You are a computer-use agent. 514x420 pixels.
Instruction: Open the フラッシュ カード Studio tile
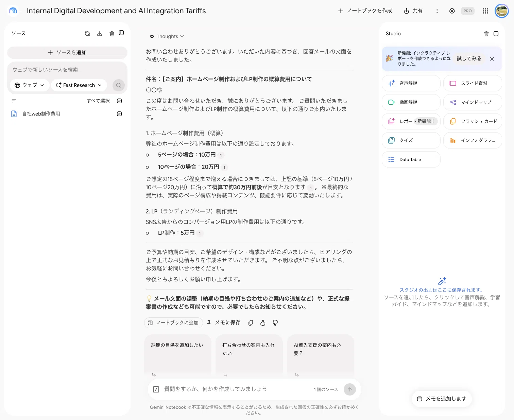(x=473, y=121)
